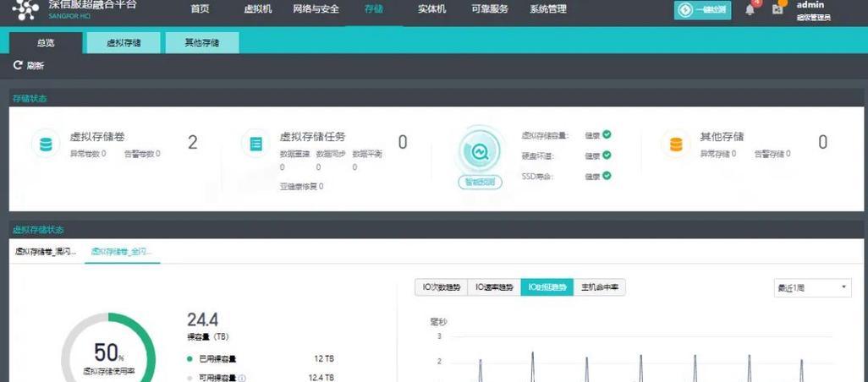Switch to the 总览 tab
The width and height of the screenshot is (868, 382).
[46, 42]
